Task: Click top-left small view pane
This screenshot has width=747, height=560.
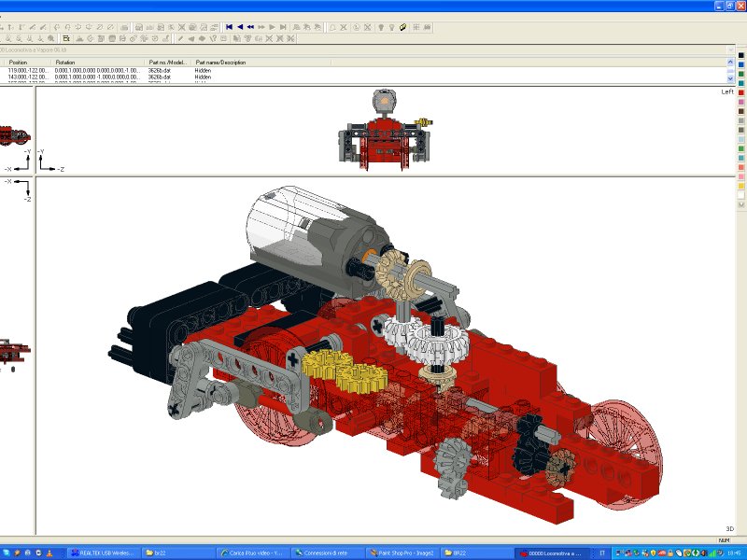Action: [17, 130]
